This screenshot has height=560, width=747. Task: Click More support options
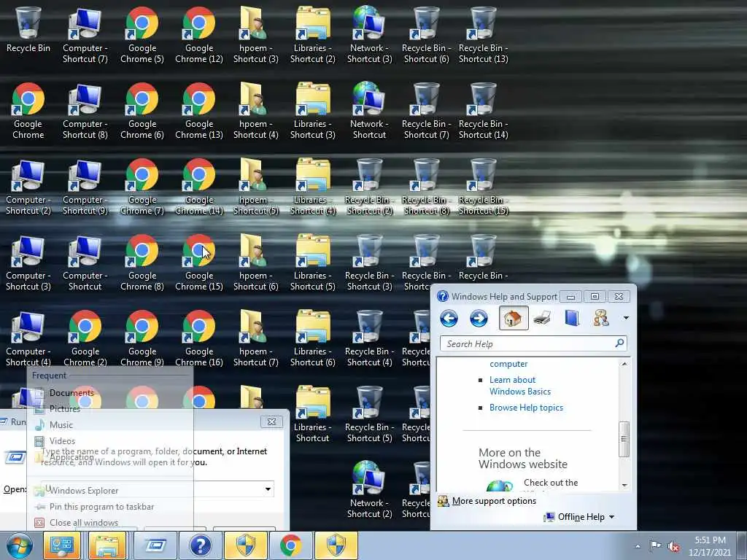tap(494, 501)
